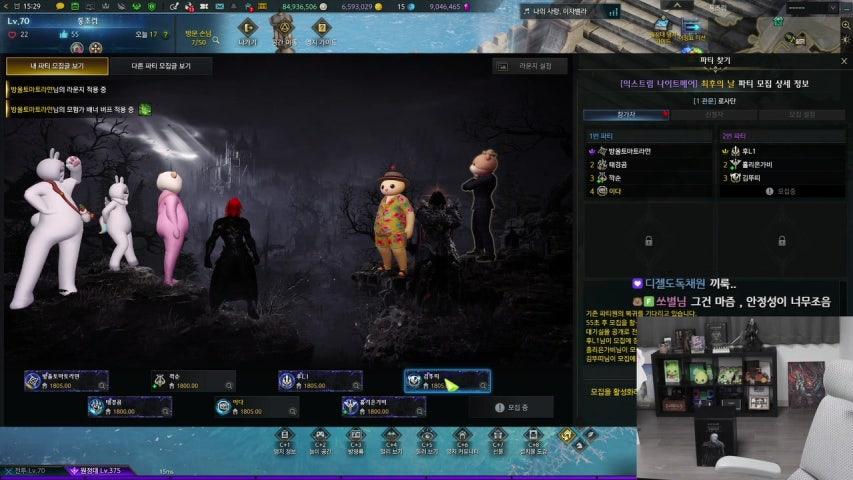This screenshot has width=853, height=480.
Task: Open the mail envelope icon in top bar
Action: point(219,7)
